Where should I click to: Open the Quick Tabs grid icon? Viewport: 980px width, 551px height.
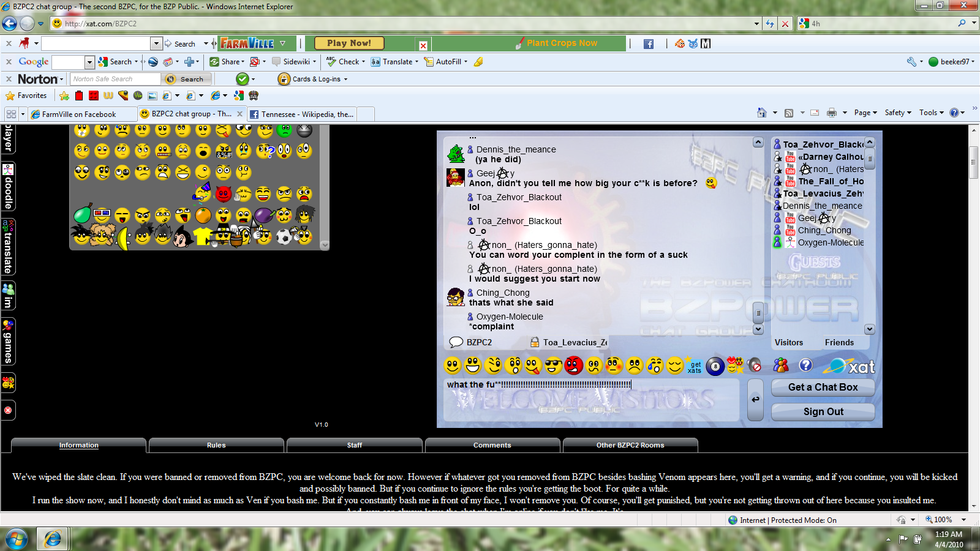pos(11,114)
